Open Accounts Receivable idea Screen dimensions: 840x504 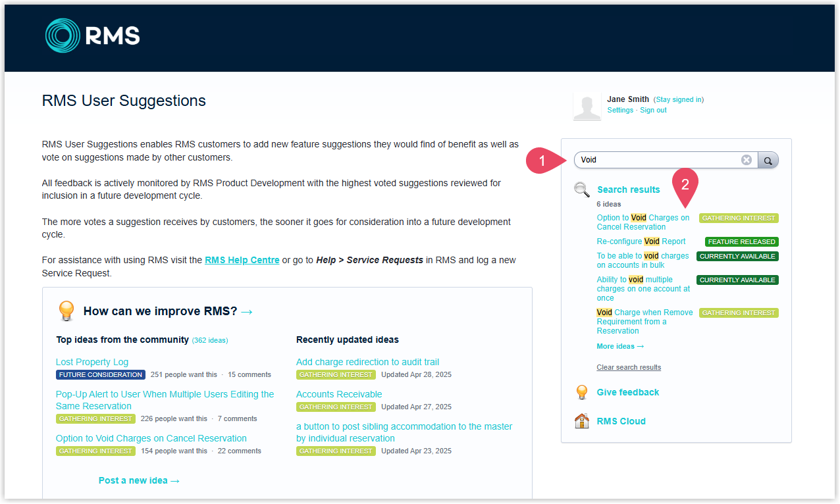tap(339, 394)
